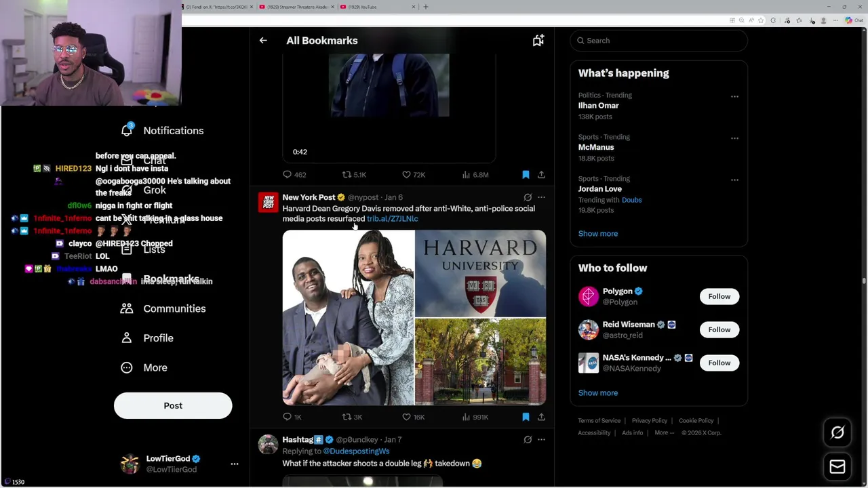Switch to the YouTube browser tab

pyautogui.click(x=378, y=7)
